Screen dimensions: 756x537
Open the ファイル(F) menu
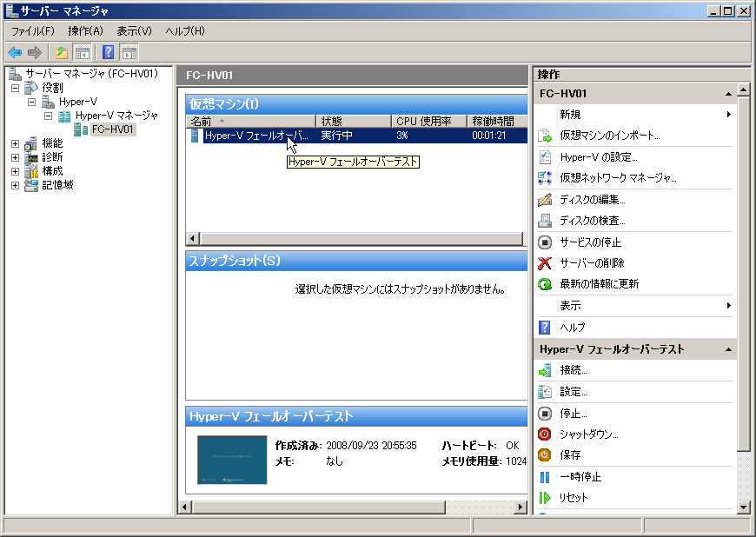tap(33, 31)
